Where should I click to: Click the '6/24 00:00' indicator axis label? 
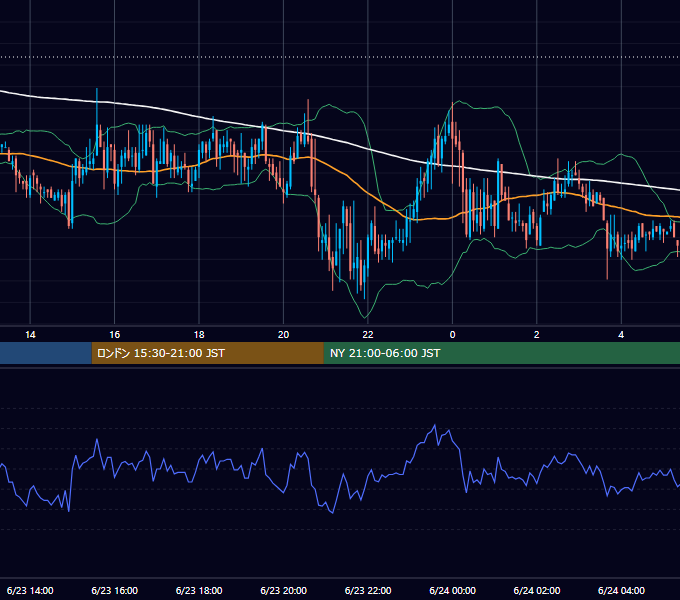pyautogui.click(x=452, y=590)
